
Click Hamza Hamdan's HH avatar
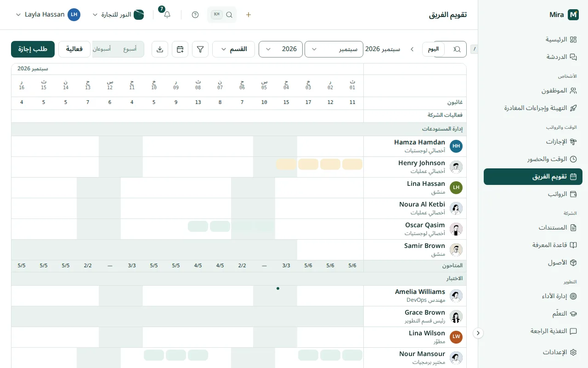coord(456,146)
